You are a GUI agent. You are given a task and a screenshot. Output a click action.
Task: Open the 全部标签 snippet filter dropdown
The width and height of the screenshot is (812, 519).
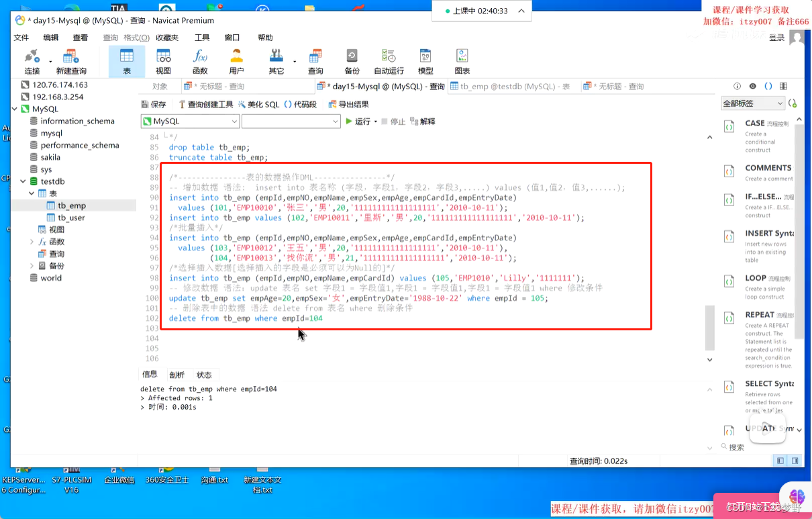click(x=752, y=103)
